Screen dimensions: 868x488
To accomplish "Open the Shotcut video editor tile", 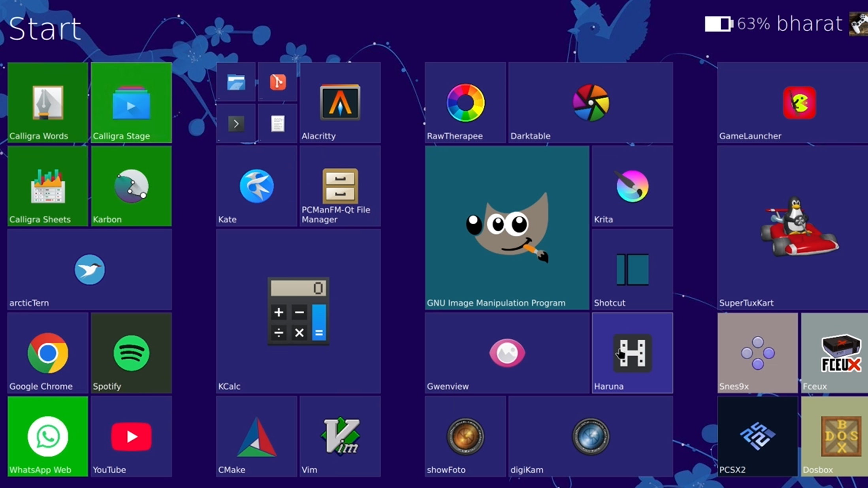I will click(631, 268).
